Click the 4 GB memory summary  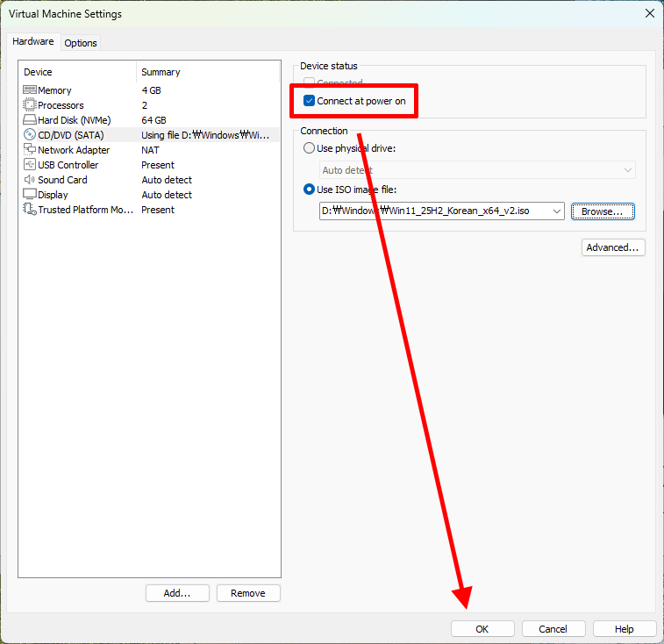click(x=151, y=90)
